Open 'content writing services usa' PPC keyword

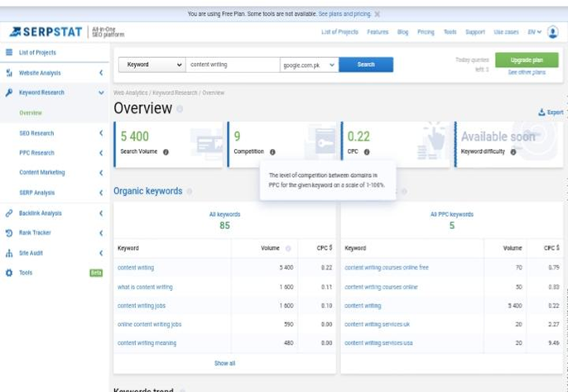pos(378,342)
